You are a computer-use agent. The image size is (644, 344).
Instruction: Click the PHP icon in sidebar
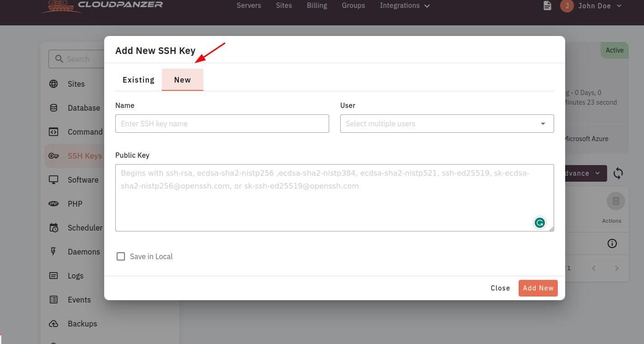53,204
